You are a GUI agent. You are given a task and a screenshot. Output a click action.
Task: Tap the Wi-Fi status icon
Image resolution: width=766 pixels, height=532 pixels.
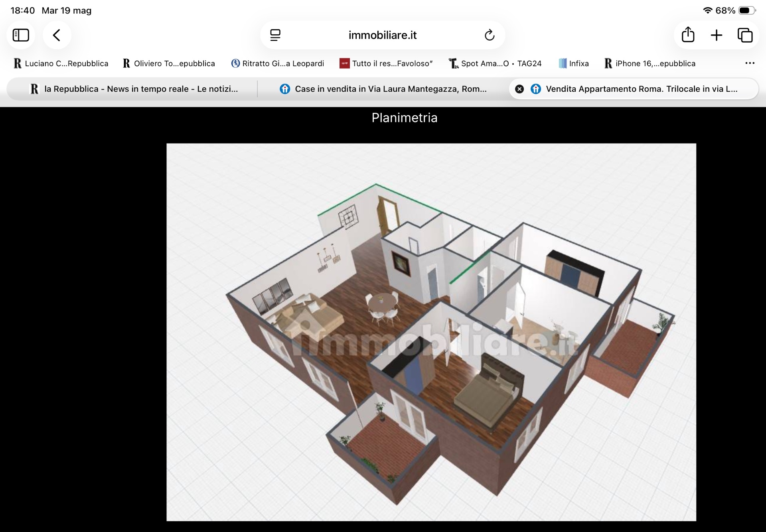(708, 10)
